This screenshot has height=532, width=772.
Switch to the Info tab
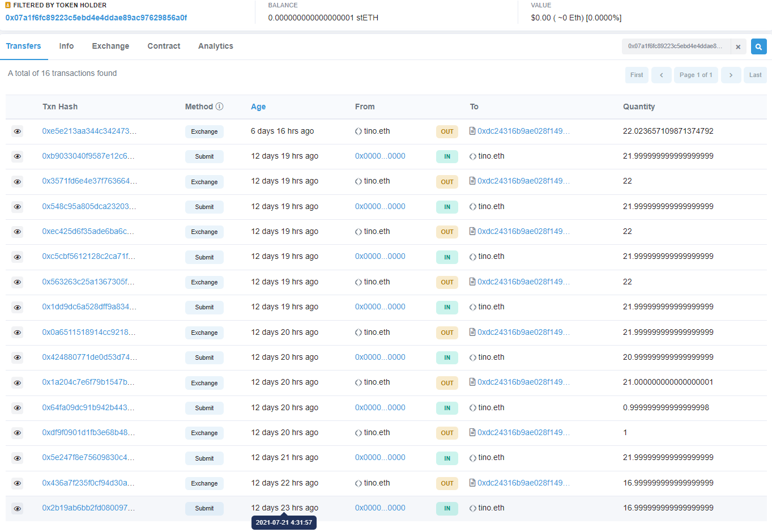click(x=66, y=46)
